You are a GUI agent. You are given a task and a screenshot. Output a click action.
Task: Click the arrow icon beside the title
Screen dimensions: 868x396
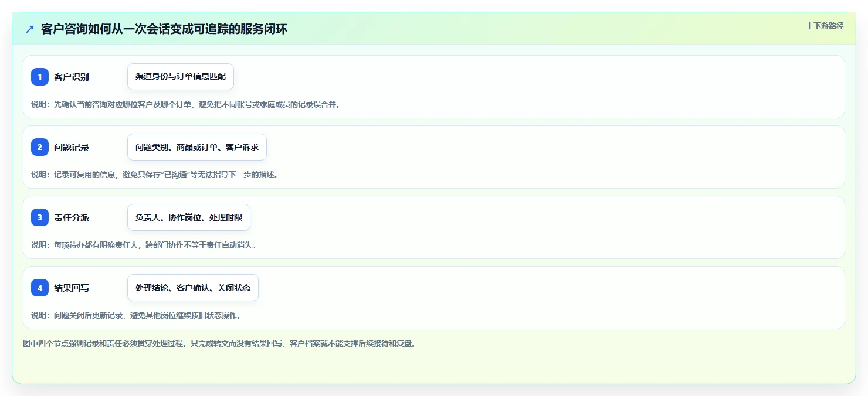click(30, 29)
